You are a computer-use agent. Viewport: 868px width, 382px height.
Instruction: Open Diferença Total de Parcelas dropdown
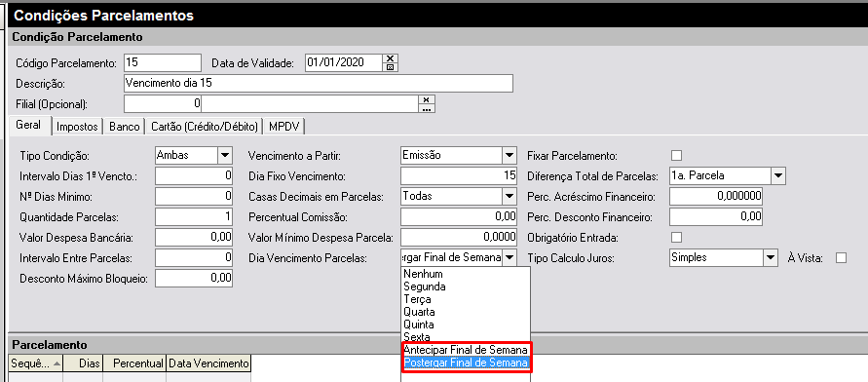[x=778, y=176]
